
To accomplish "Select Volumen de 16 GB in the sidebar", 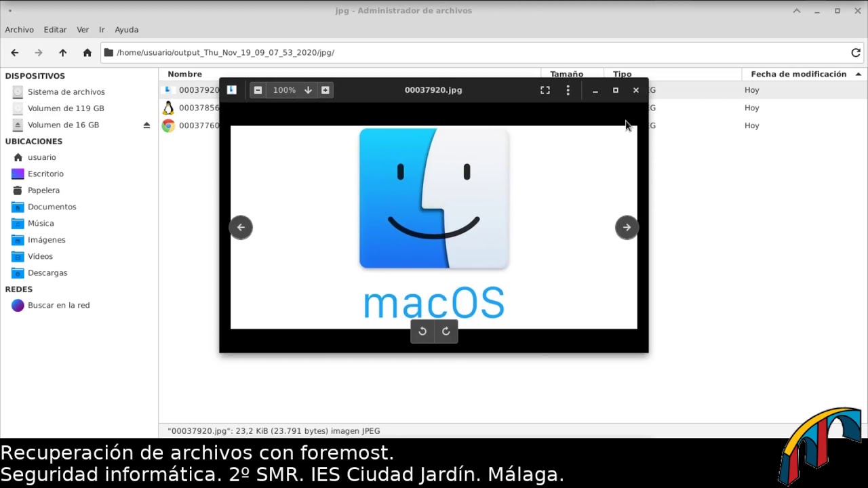I will (63, 125).
